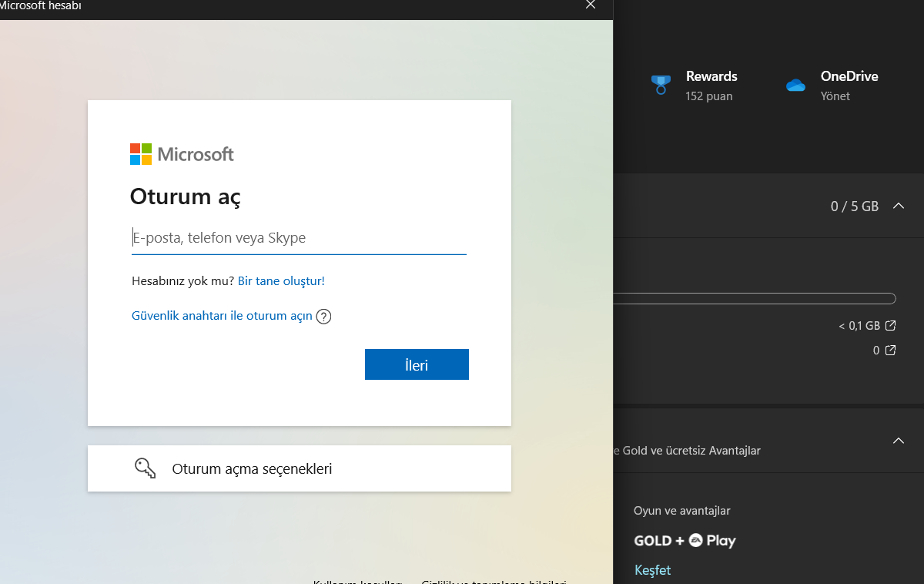This screenshot has width=924, height=584.
Task: Click the GOLD + EA Play logo
Action: click(685, 541)
